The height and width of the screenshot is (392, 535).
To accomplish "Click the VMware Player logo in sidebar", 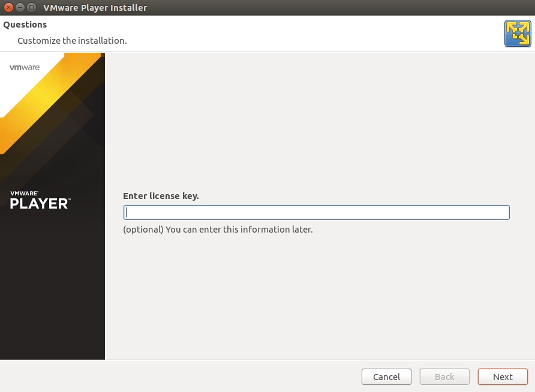I will click(40, 200).
